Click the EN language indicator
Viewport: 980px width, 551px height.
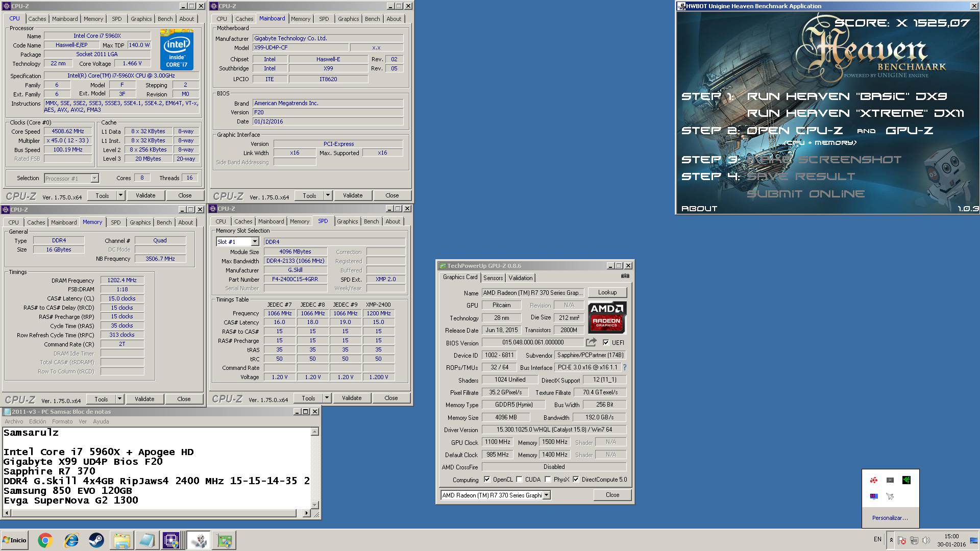click(877, 539)
